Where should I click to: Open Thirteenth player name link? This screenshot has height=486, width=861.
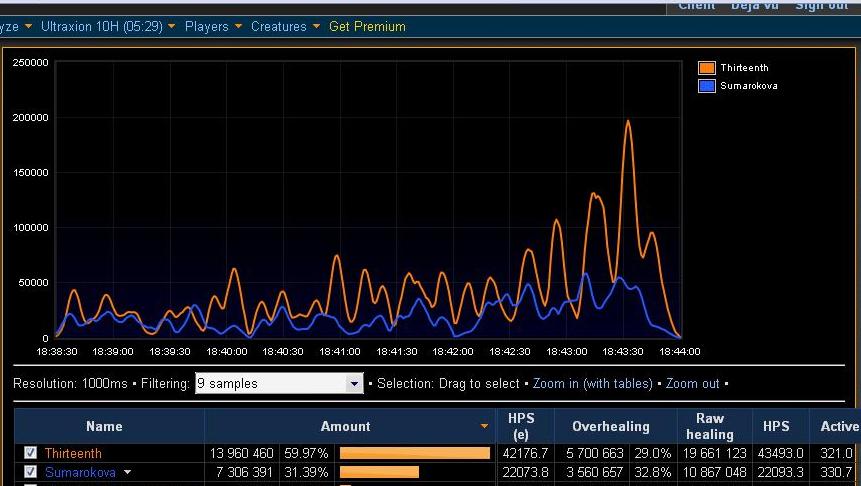coord(73,453)
